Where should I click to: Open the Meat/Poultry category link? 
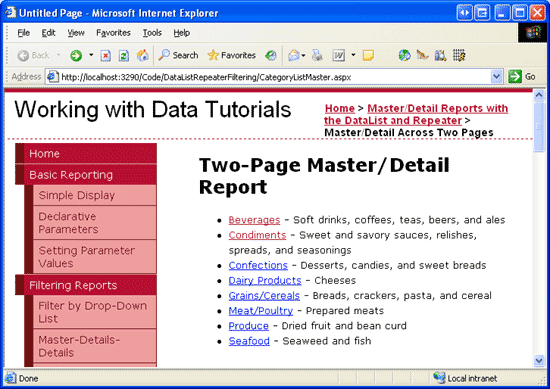click(x=261, y=311)
